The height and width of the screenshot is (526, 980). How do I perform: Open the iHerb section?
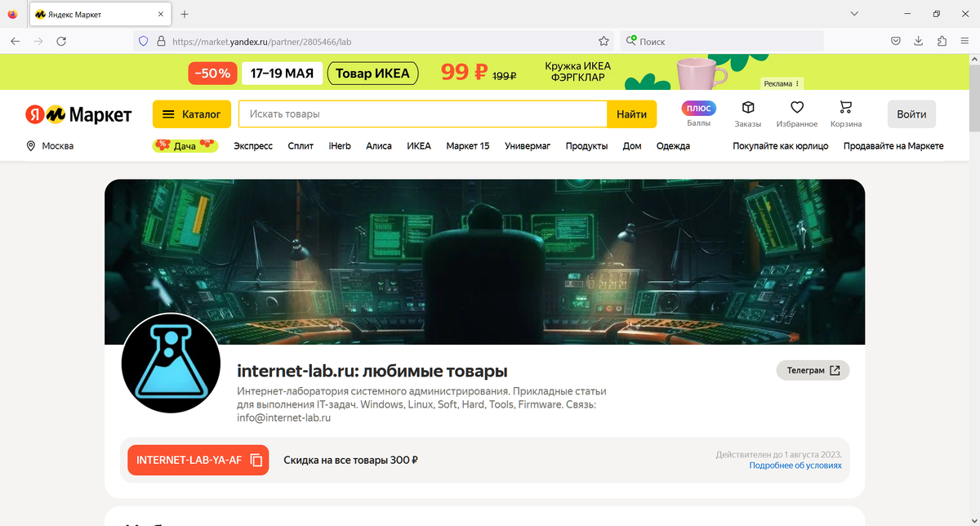340,146
